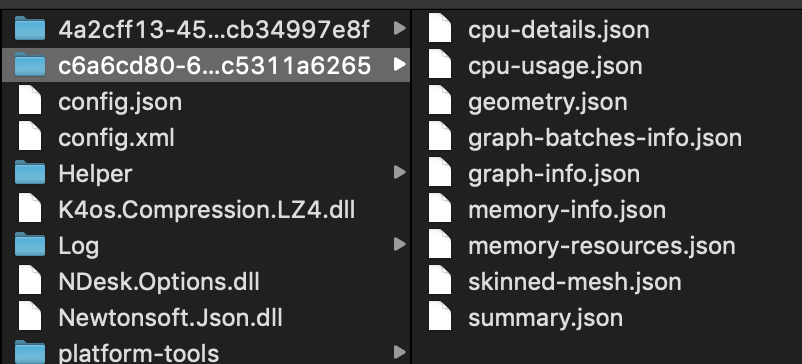Expand the 4a2cff13 folder arrow
The width and height of the screenshot is (802, 364).
pyautogui.click(x=400, y=29)
